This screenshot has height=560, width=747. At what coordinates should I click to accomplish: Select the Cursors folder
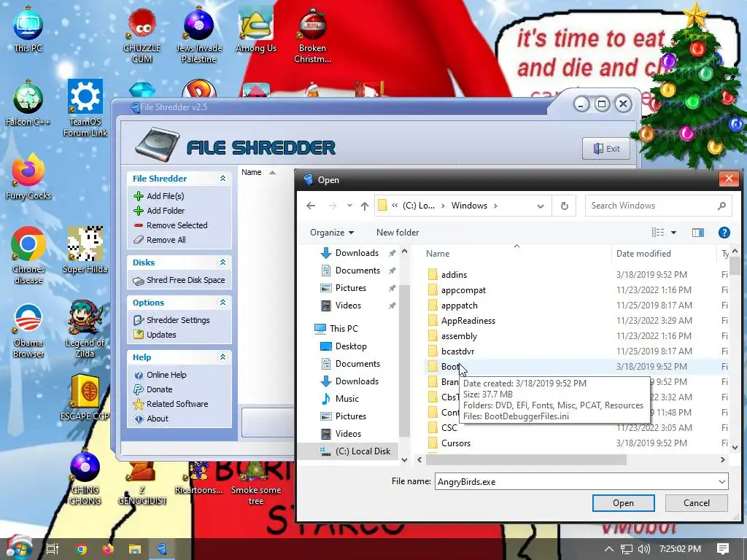tap(455, 443)
